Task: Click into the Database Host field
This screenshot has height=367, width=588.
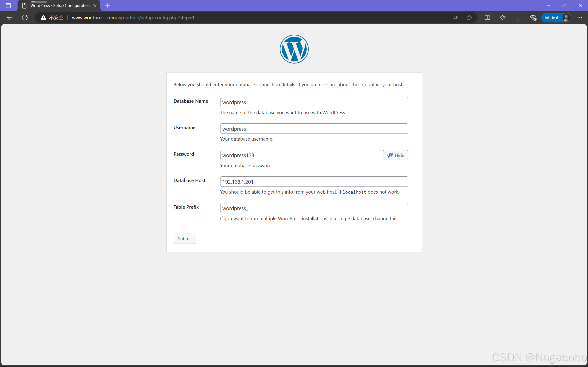Action: (314, 182)
